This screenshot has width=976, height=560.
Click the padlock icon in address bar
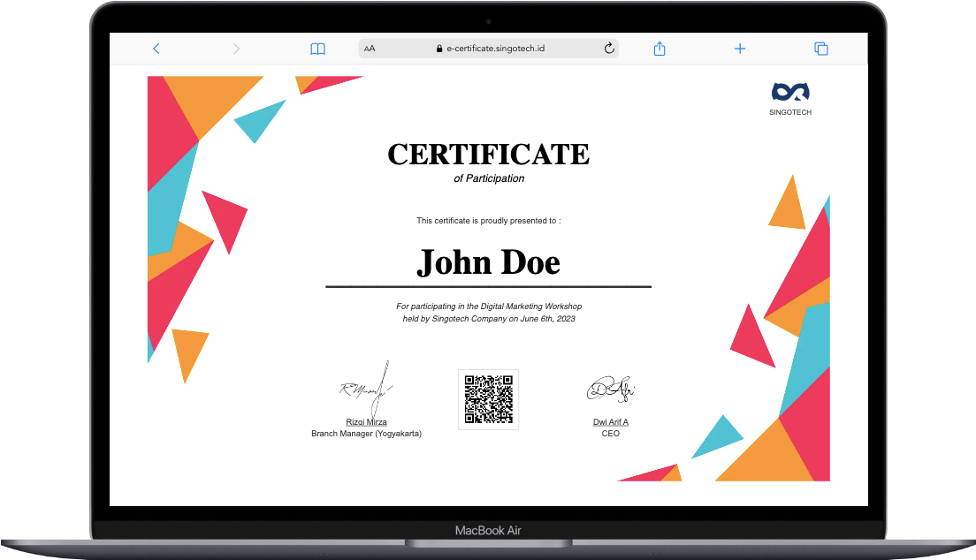point(439,49)
